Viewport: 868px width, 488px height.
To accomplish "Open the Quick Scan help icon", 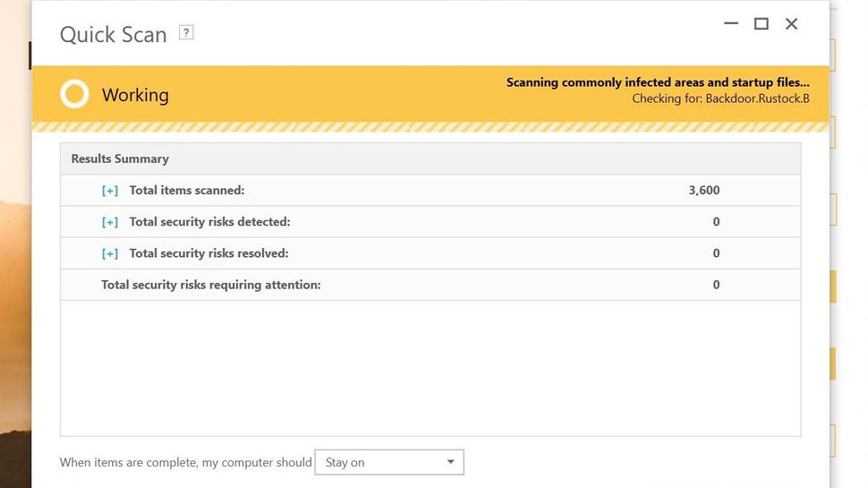I will [x=186, y=33].
